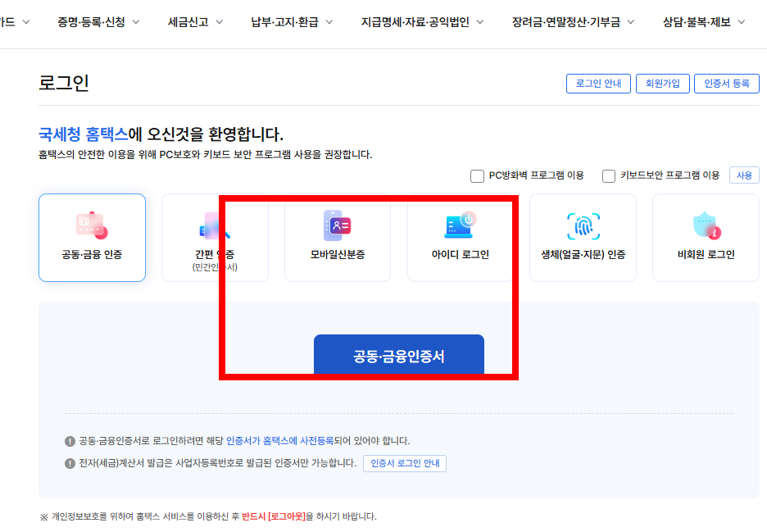
Task: Open the 지급명세·자료·공익법인 menu
Action: pyautogui.click(x=418, y=22)
